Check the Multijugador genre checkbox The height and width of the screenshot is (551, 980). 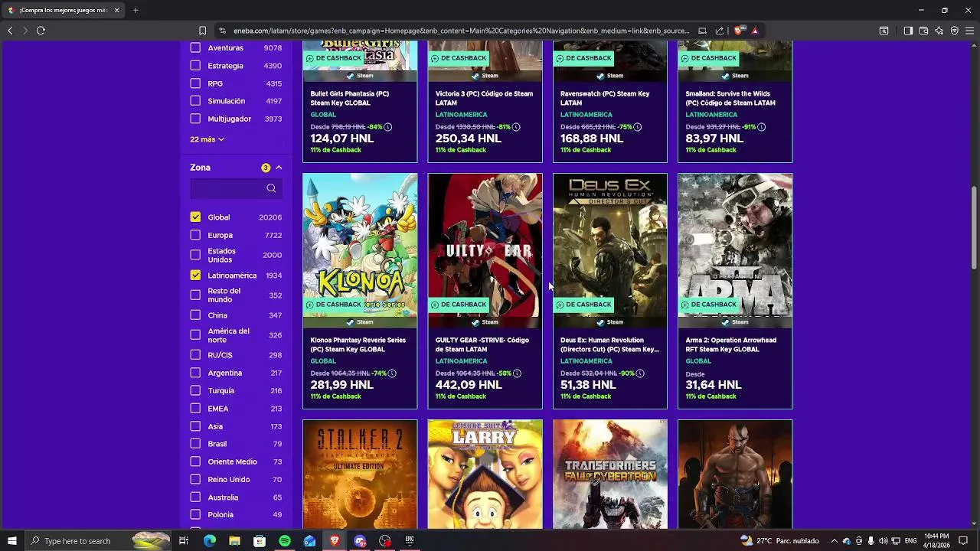[195, 119]
